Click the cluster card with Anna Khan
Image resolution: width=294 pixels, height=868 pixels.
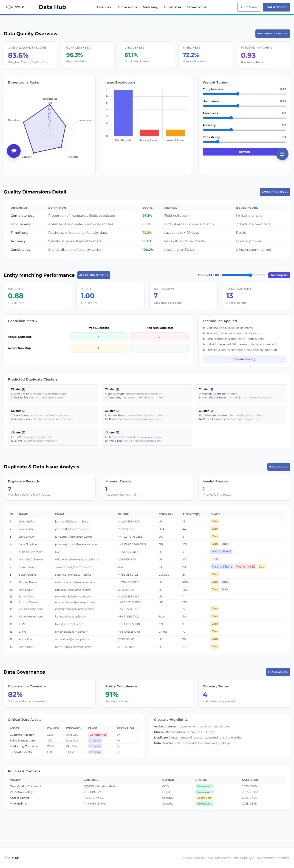click(x=147, y=437)
